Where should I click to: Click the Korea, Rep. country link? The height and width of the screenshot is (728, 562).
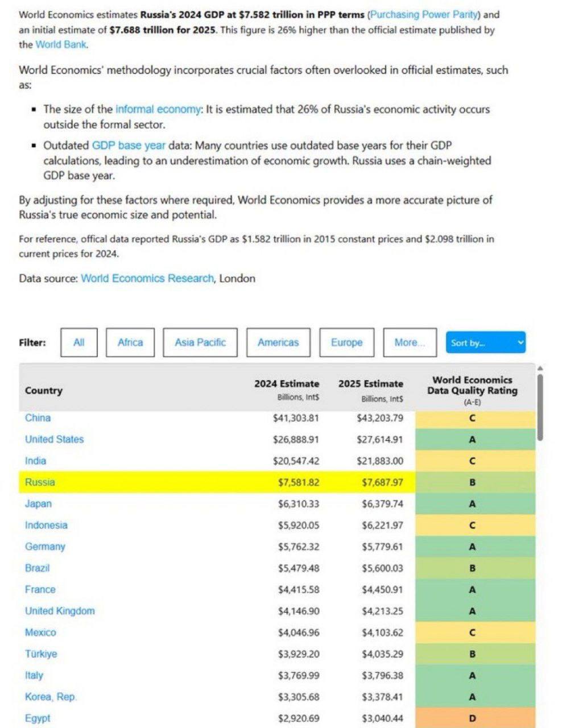coord(51,697)
